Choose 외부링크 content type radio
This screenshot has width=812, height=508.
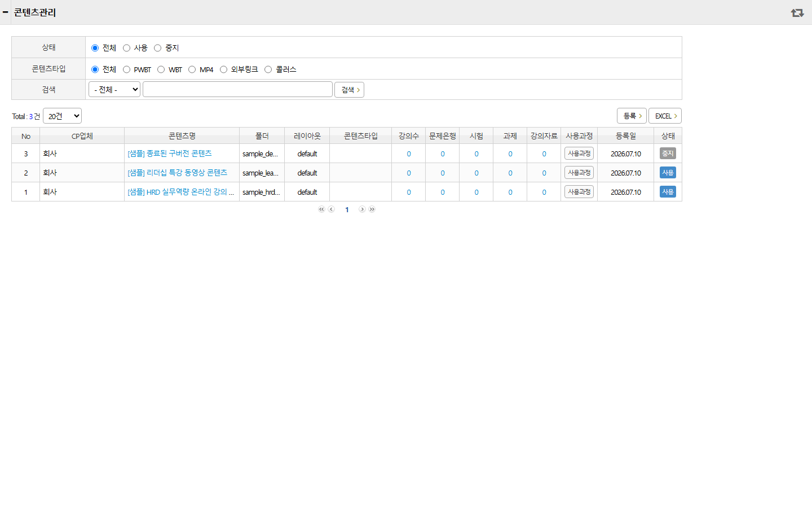[223, 69]
